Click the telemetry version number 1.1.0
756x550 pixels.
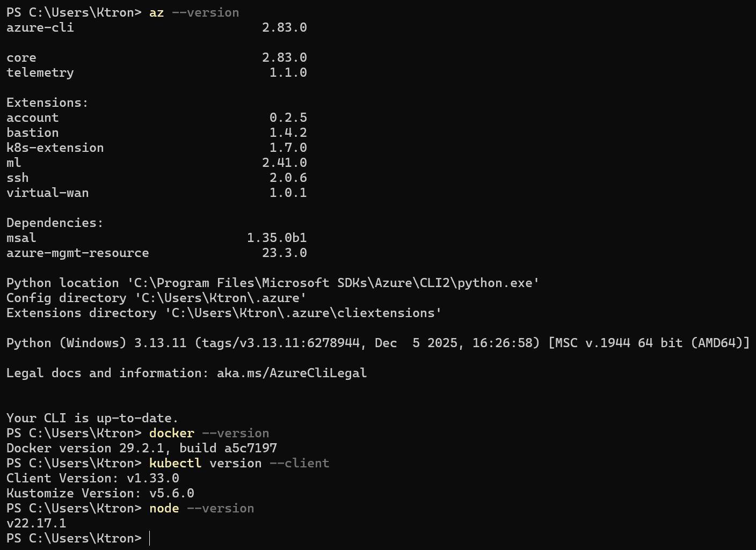pos(288,72)
